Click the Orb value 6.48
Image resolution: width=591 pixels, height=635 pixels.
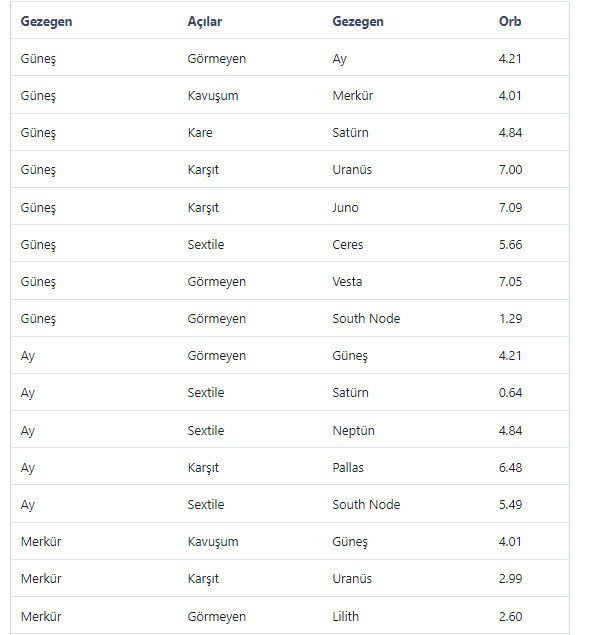tap(510, 467)
